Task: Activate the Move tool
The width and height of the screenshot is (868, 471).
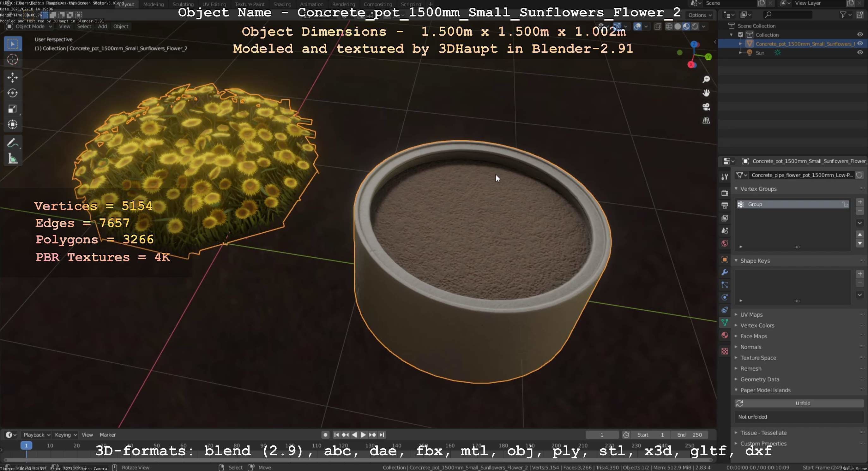Action: tap(13, 77)
